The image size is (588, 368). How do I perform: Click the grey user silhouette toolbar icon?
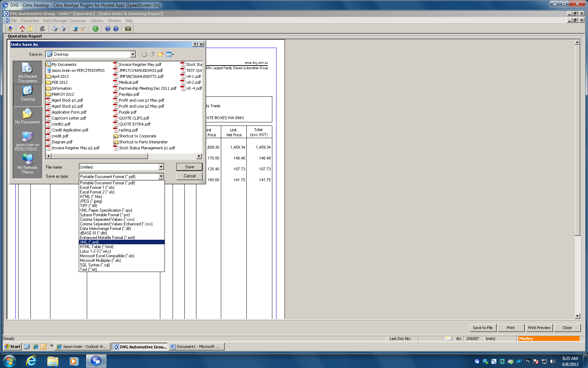[x=42, y=29]
